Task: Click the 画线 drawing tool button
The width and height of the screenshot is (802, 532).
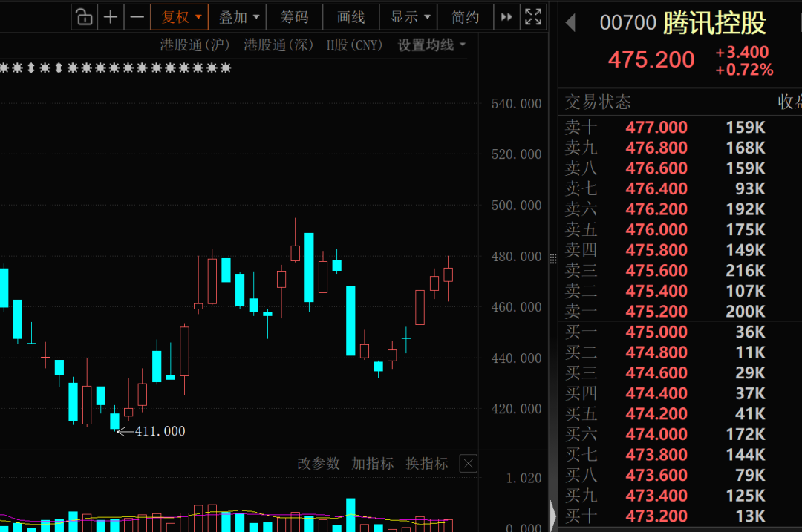Action: tap(351, 17)
